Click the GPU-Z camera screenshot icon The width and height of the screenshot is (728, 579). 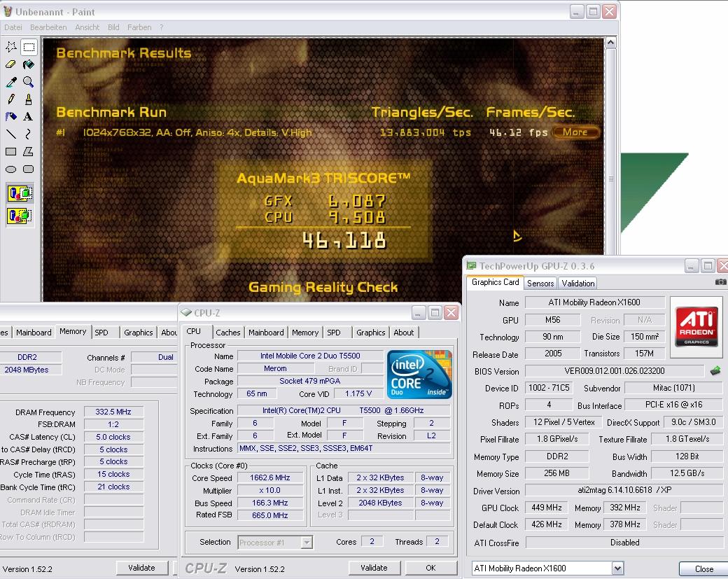point(720,282)
